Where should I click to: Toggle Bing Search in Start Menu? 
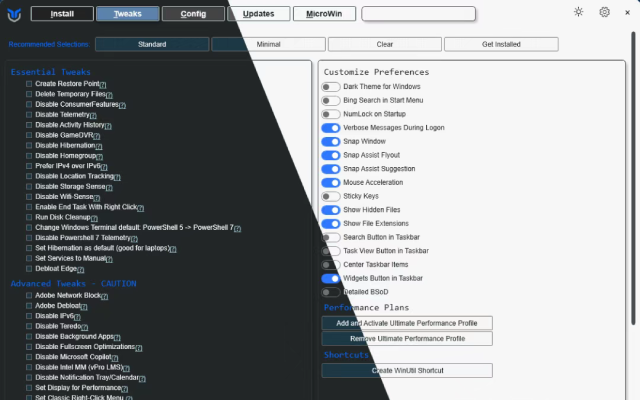(x=331, y=100)
